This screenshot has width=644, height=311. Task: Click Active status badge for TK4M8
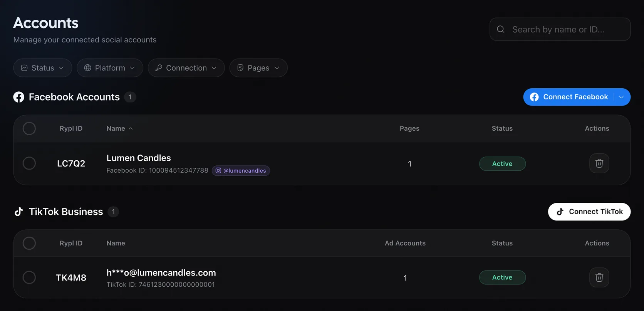click(x=502, y=277)
